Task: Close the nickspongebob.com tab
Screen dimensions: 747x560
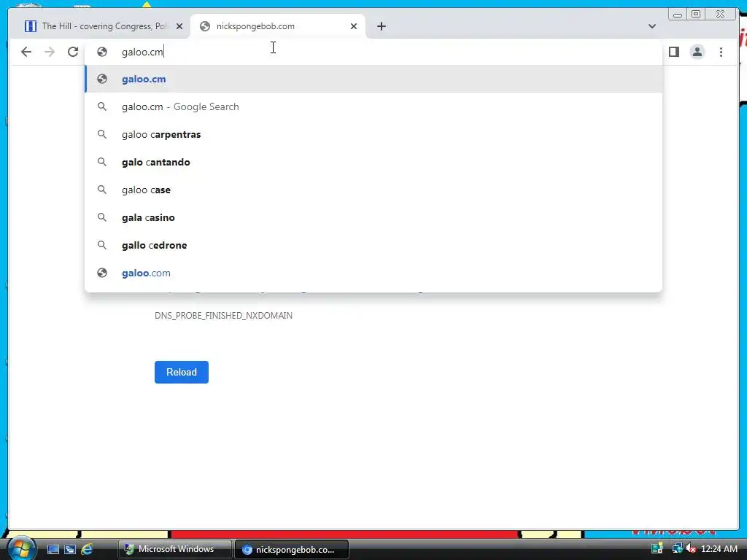Action: click(x=354, y=26)
